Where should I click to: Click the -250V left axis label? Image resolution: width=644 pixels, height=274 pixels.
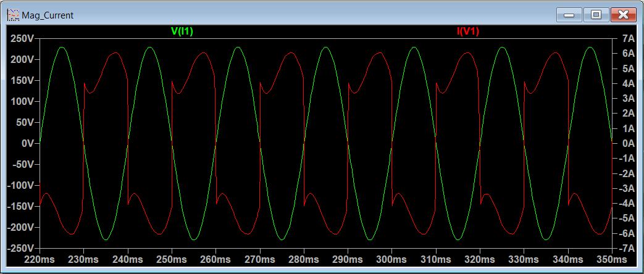22,248
